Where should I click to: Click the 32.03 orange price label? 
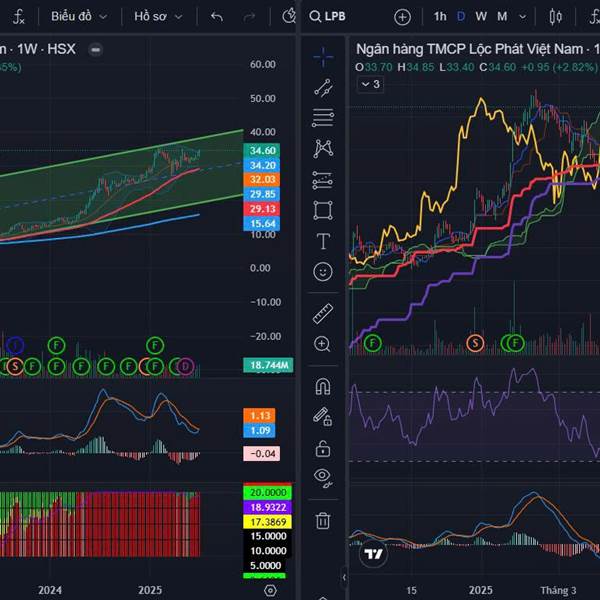[x=262, y=179]
